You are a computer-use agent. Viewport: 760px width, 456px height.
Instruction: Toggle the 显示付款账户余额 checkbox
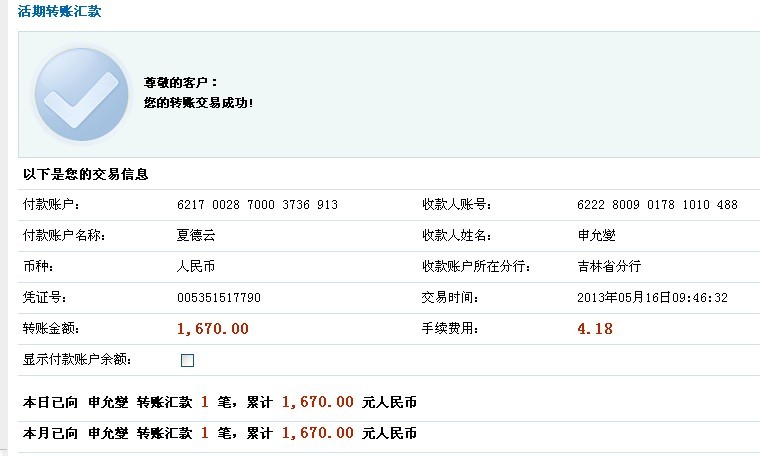(187, 360)
